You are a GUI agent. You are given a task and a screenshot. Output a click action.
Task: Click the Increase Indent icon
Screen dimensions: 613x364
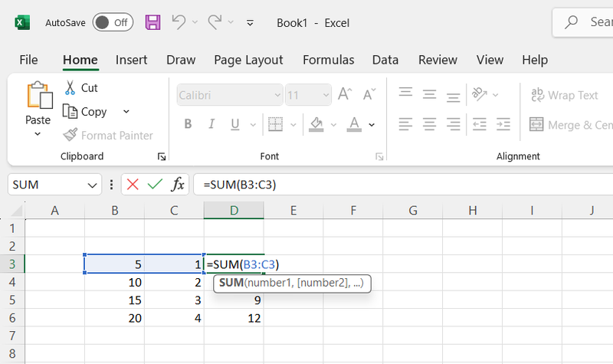(503, 124)
